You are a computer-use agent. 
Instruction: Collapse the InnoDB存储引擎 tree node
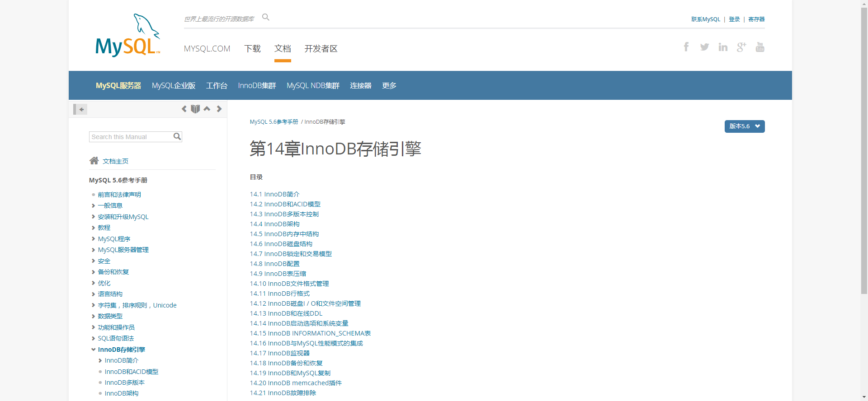[x=93, y=350]
